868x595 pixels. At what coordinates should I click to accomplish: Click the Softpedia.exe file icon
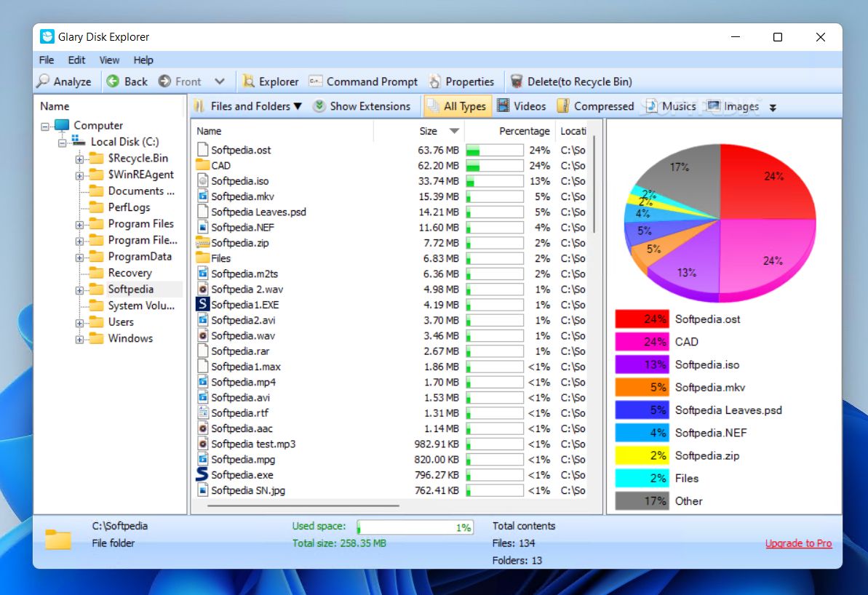pyautogui.click(x=202, y=474)
